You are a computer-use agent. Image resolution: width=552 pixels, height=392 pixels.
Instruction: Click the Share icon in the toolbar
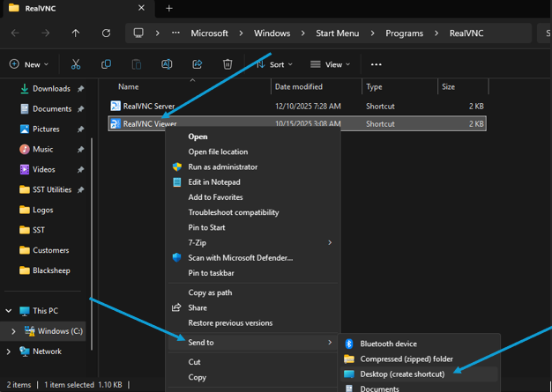coord(198,64)
